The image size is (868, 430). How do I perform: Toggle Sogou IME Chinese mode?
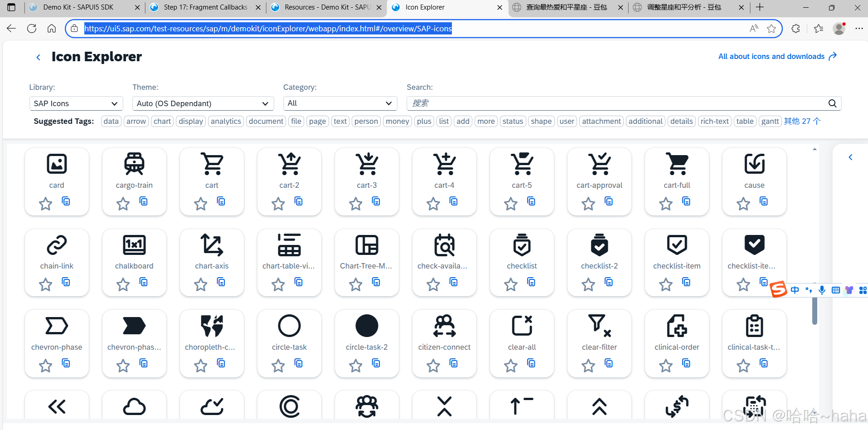pos(795,290)
